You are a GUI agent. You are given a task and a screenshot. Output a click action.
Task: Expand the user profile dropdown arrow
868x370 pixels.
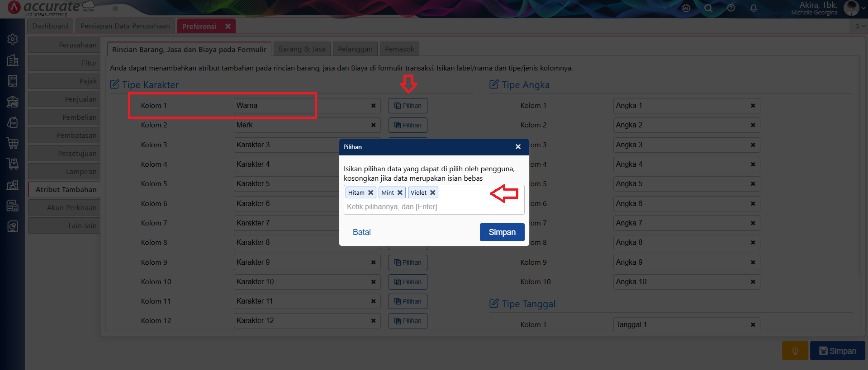(x=863, y=8)
